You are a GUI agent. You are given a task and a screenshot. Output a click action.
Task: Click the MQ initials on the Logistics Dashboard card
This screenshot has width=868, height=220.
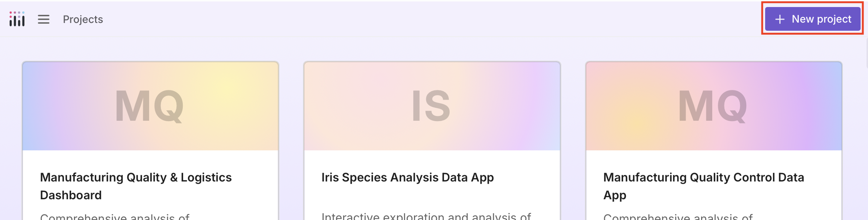[149, 106]
